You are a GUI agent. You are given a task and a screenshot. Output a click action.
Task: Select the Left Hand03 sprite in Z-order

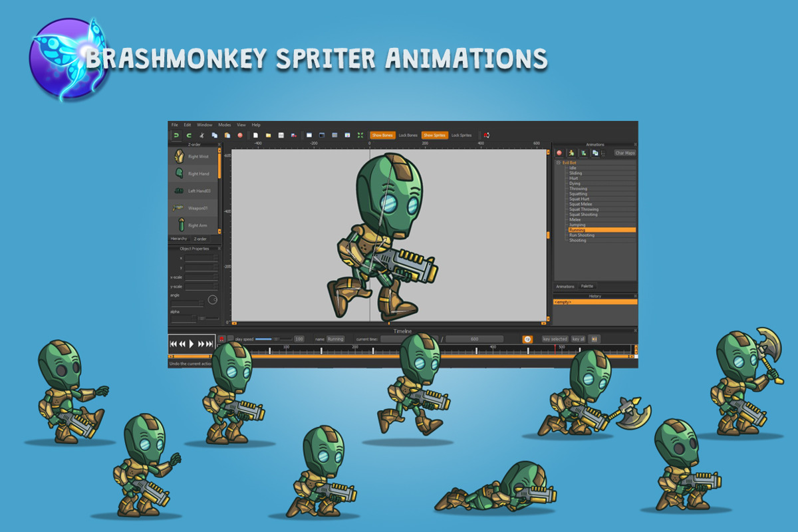click(x=193, y=191)
